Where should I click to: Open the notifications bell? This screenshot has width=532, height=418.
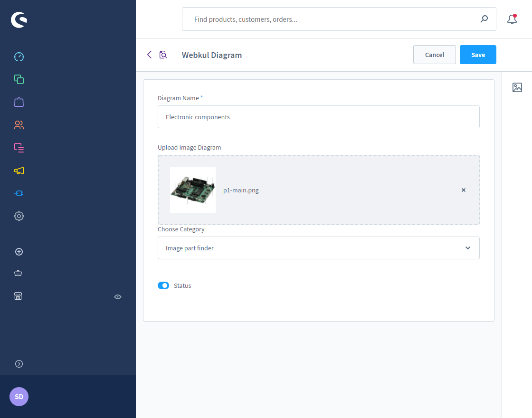(512, 19)
